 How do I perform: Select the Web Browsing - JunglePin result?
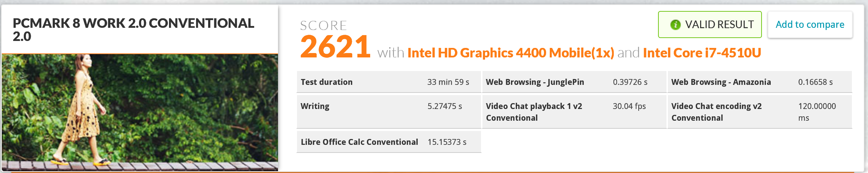[x=574, y=82]
